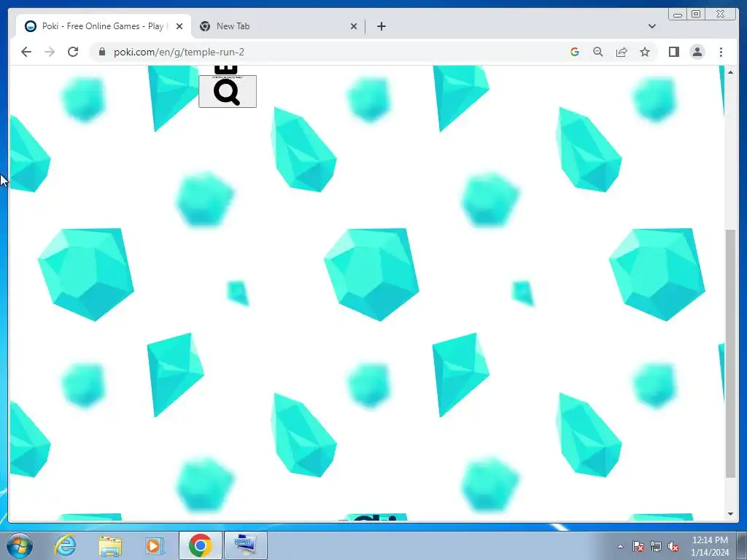Viewport: 747px width, 560px height.
Task: Select the Chrome taskbar button
Action: (200, 545)
